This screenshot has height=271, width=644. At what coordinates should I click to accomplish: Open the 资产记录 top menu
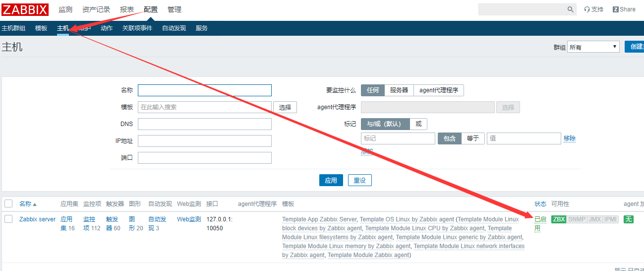coord(96,9)
